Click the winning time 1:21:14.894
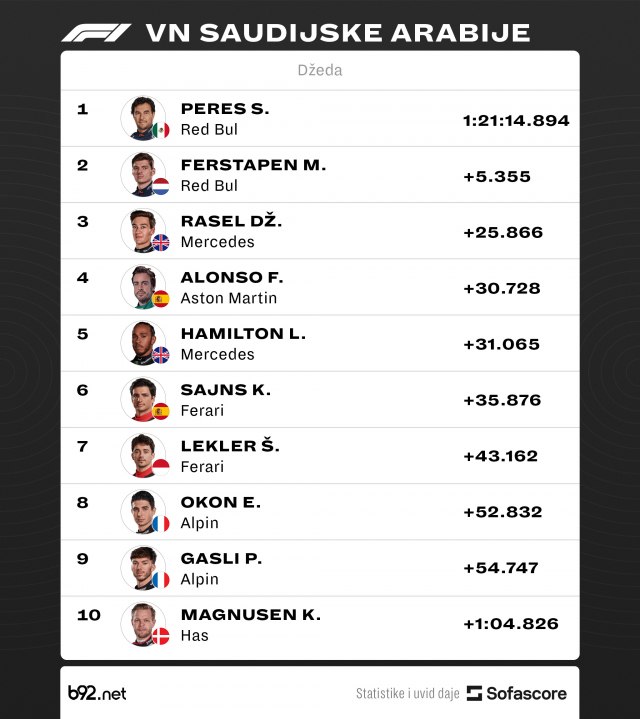640x719 pixels. tap(516, 120)
